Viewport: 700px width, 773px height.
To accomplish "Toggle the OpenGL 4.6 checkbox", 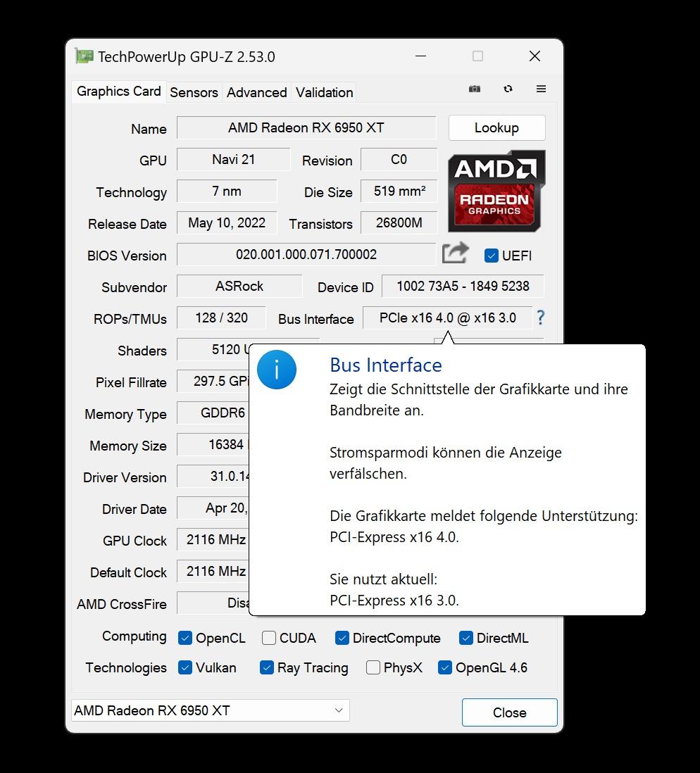I will point(444,667).
